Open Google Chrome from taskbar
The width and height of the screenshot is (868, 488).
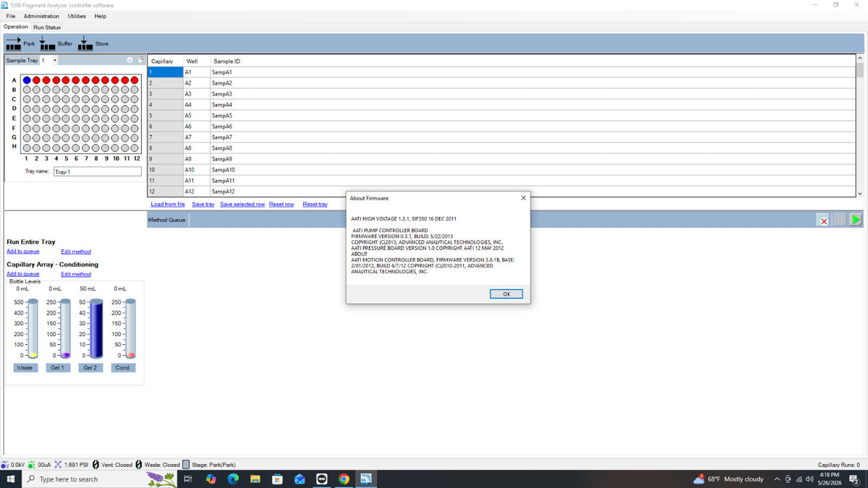344,479
